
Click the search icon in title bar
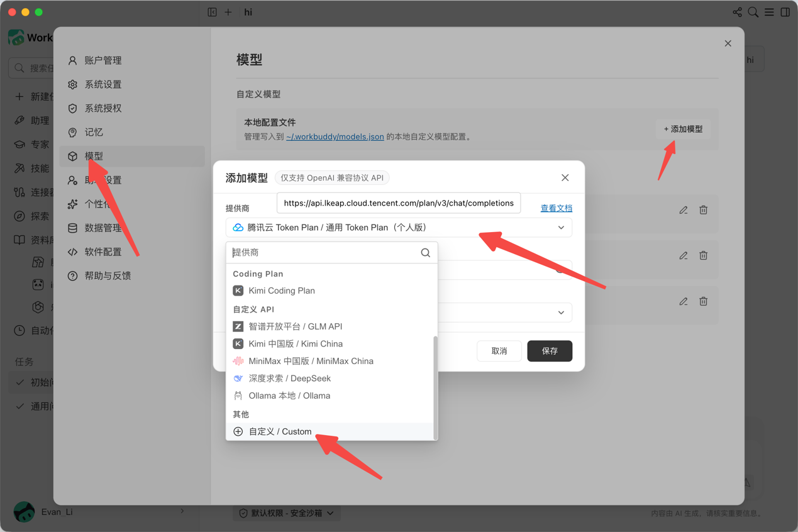753,12
